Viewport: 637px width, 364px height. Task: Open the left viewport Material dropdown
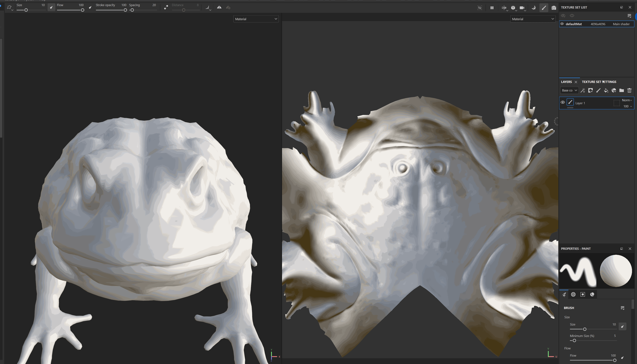coord(256,19)
